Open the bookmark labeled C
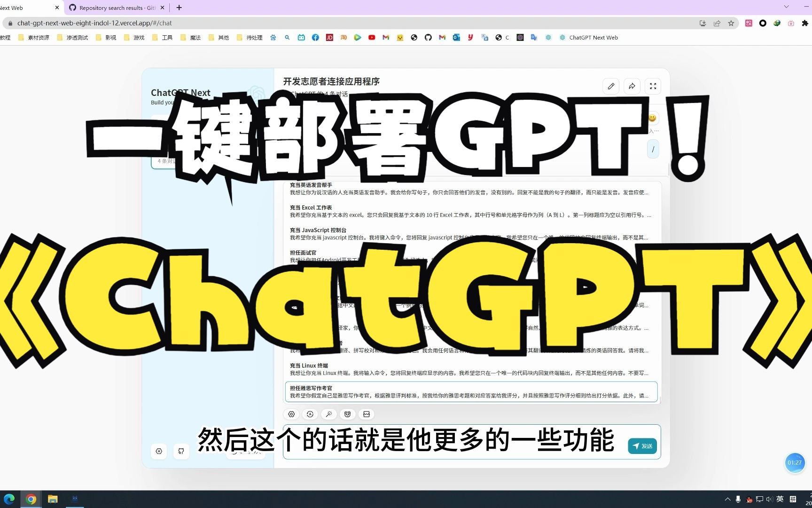812x508 pixels. coord(502,38)
